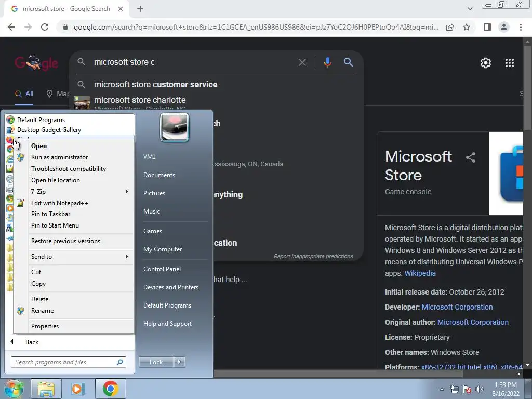The width and height of the screenshot is (532, 399).
Task: Click the share page icon in address bar
Action: click(x=450, y=27)
